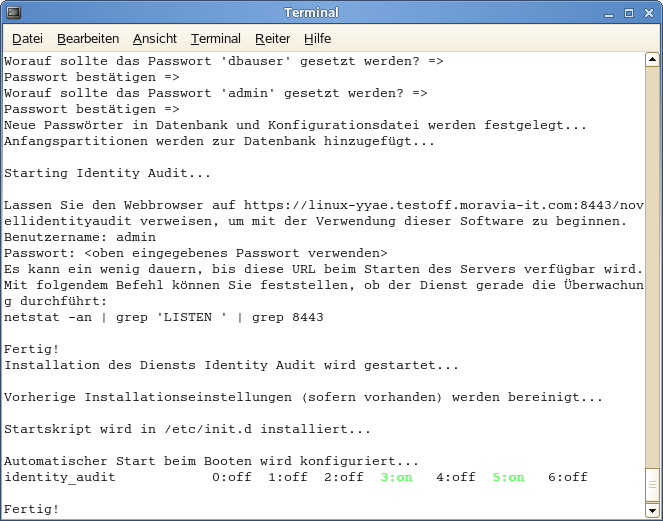Open the Datei menu
Viewport: 663px width, 521px height.
27,39
